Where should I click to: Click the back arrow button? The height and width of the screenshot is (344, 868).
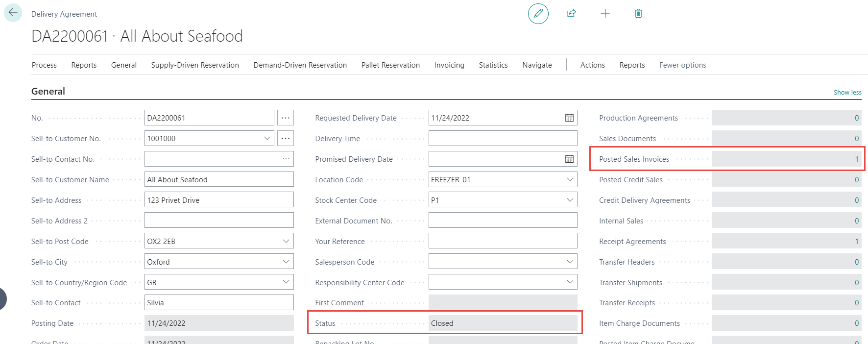tap(13, 13)
